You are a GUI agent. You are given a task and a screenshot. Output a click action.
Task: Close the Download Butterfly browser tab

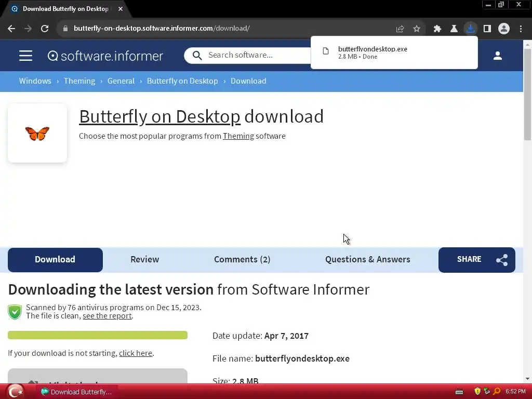pos(121,9)
